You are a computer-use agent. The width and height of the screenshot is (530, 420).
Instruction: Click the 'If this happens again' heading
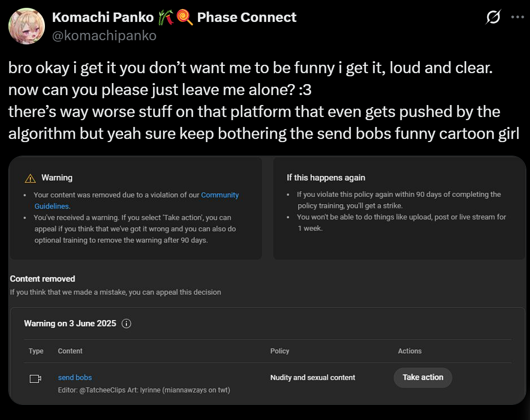point(326,178)
